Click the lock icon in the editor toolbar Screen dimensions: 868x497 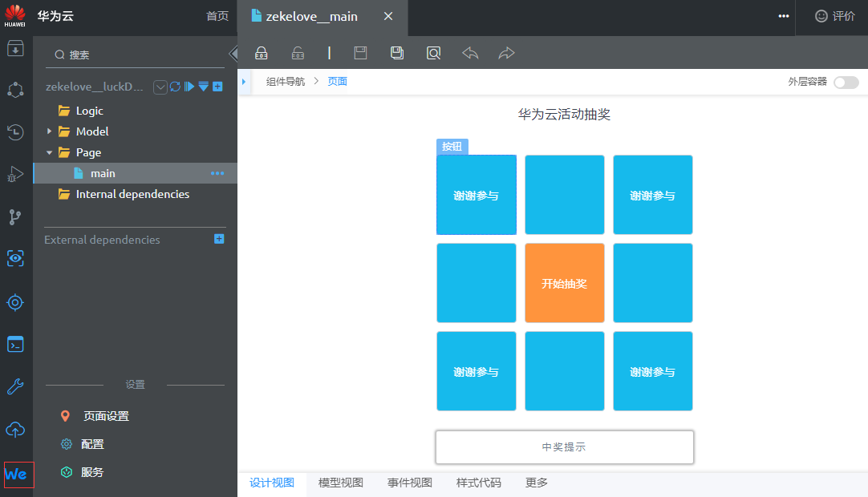(x=261, y=53)
